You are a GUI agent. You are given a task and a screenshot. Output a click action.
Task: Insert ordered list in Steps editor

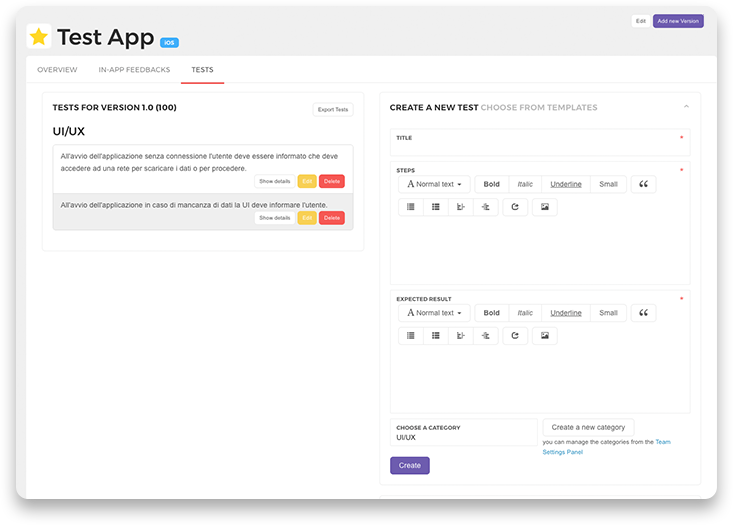[436, 207]
